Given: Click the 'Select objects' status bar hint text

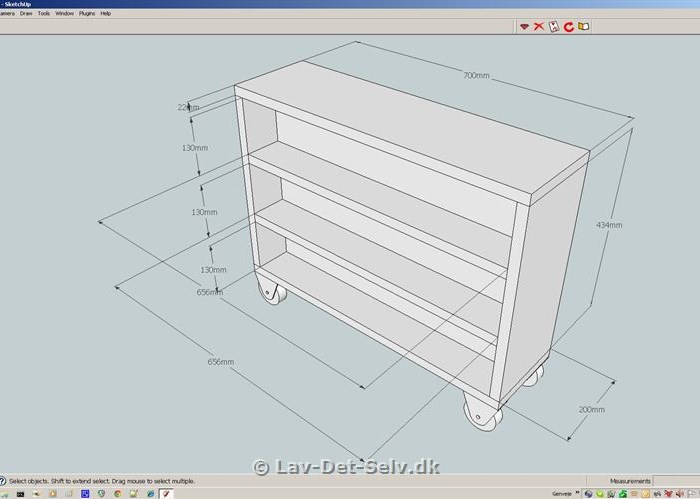Looking at the screenshot, I should pyautogui.click(x=102, y=481).
